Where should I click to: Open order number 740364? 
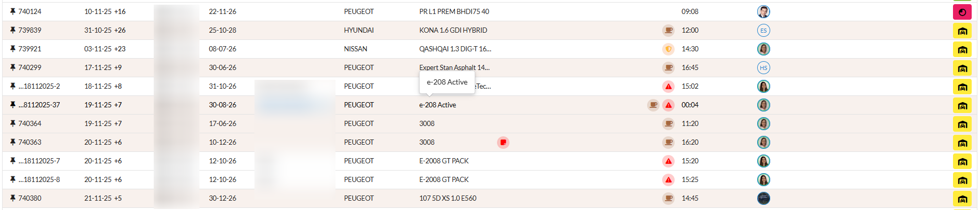30,123
